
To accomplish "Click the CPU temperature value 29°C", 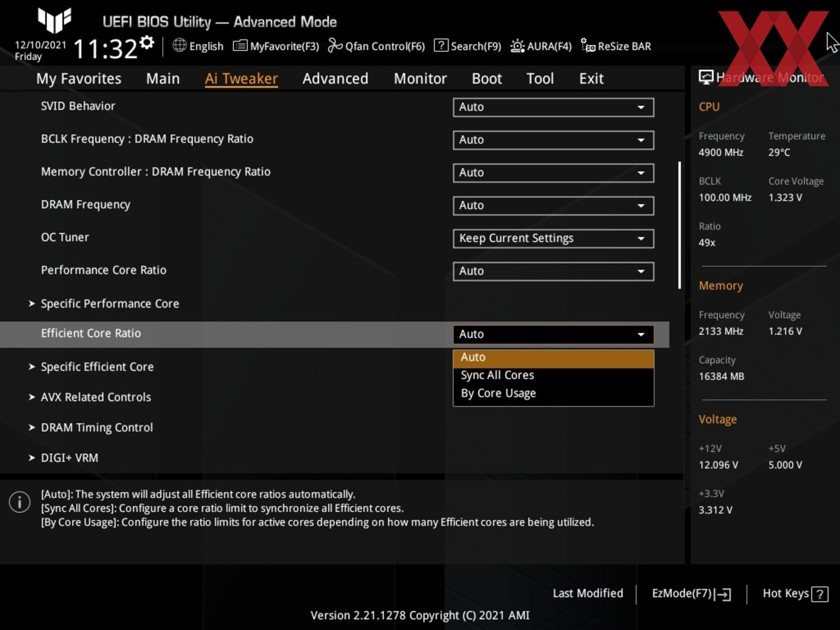I will (x=779, y=153).
